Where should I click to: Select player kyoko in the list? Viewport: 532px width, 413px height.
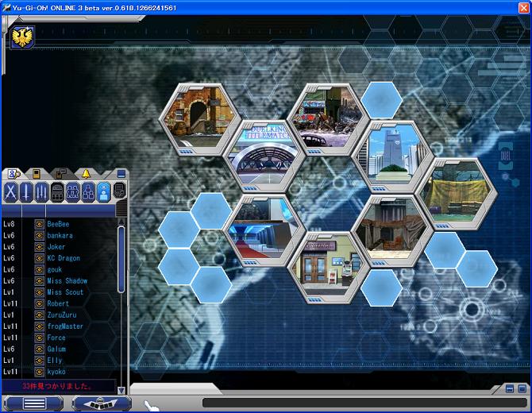pyautogui.click(x=60, y=372)
